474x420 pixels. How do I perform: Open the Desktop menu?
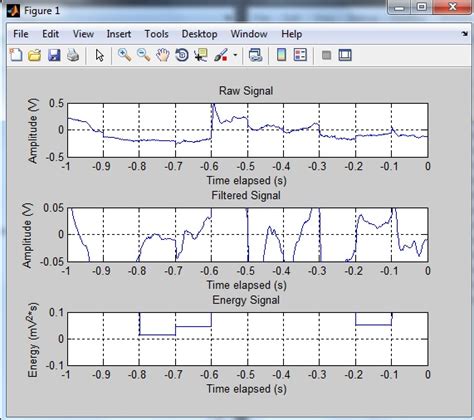click(199, 34)
